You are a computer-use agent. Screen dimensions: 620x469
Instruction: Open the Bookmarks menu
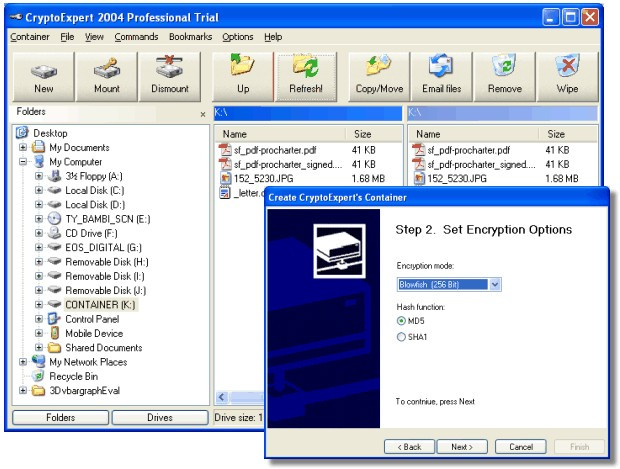(191, 37)
